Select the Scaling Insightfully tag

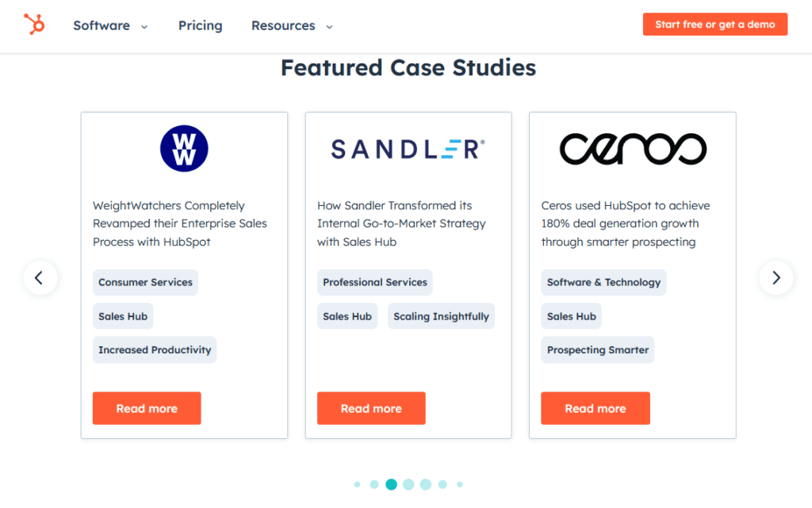click(441, 316)
